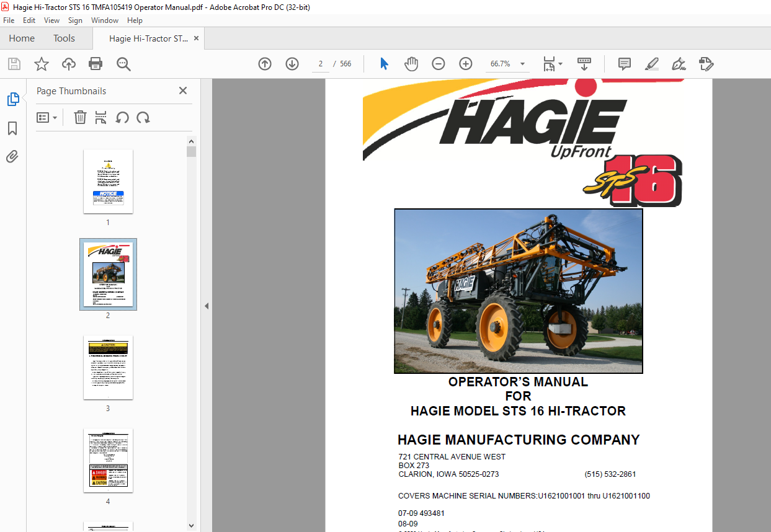Select the arrow selection tool
Image resolution: width=771 pixels, height=532 pixels.
pos(384,64)
